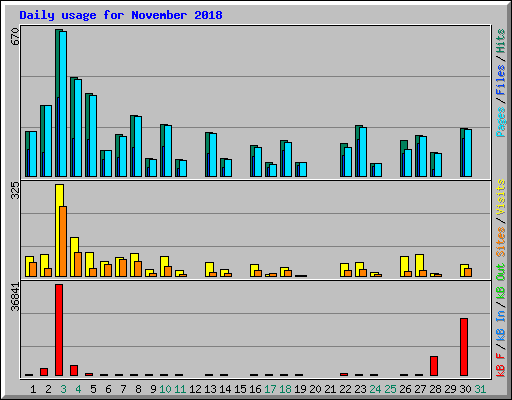Select green weekend day label 11

tap(180, 389)
